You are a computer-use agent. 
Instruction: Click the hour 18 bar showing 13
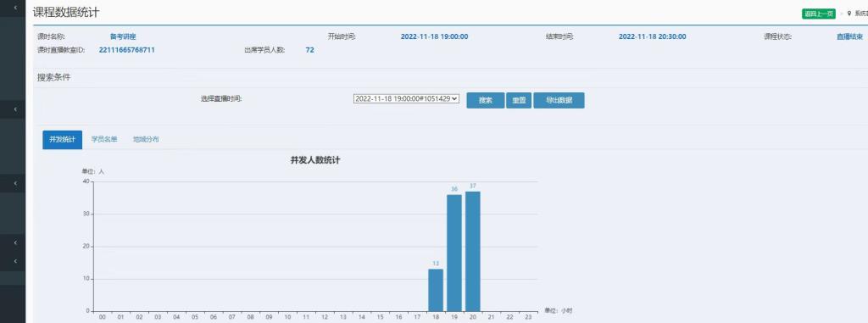[x=436, y=290]
